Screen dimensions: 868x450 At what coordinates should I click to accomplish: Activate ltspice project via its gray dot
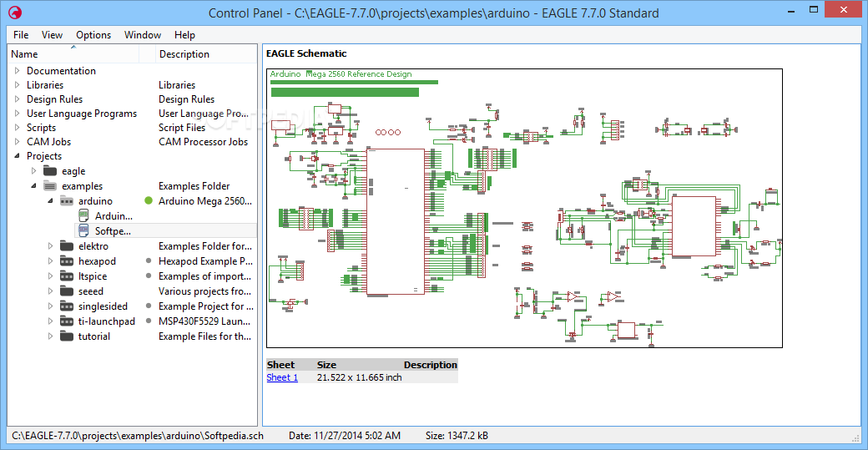149,276
